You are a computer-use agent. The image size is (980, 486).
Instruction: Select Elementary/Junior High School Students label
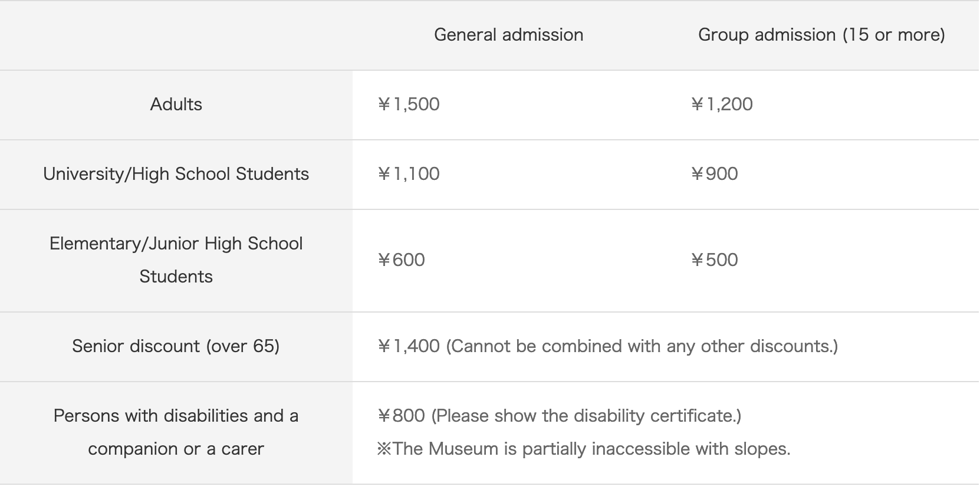pyautogui.click(x=176, y=260)
